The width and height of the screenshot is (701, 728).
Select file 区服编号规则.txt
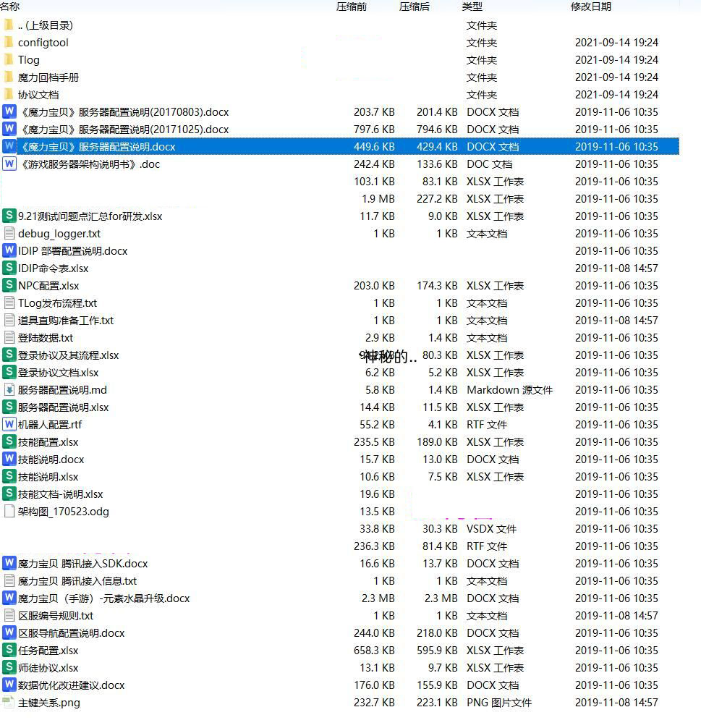pos(55,616)
